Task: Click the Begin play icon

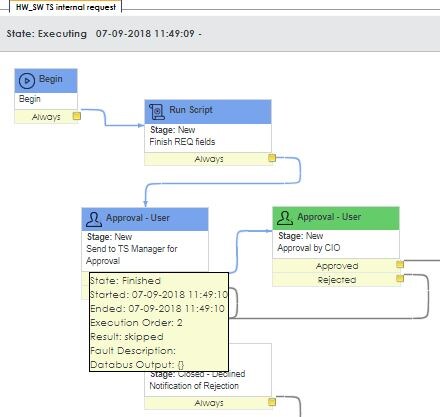Action: coord(27,81)
